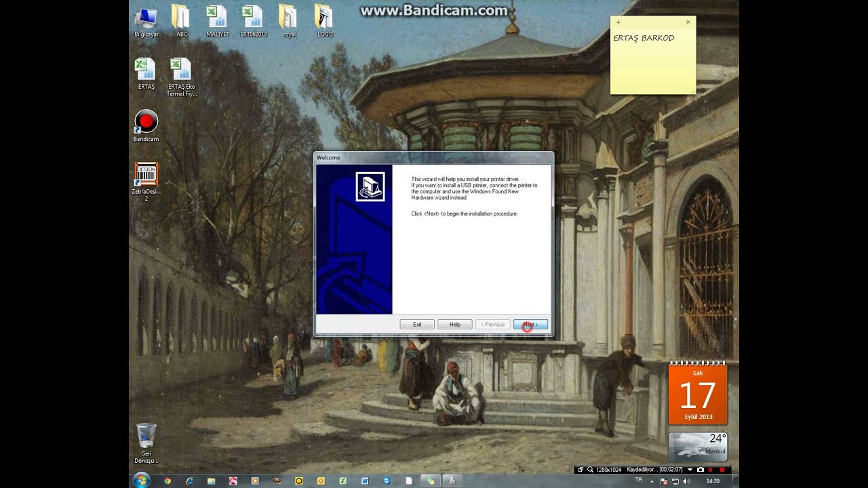This screenshot has height=488, width=868.
Task: Click the network tray icon
Action: click(676, 481)
